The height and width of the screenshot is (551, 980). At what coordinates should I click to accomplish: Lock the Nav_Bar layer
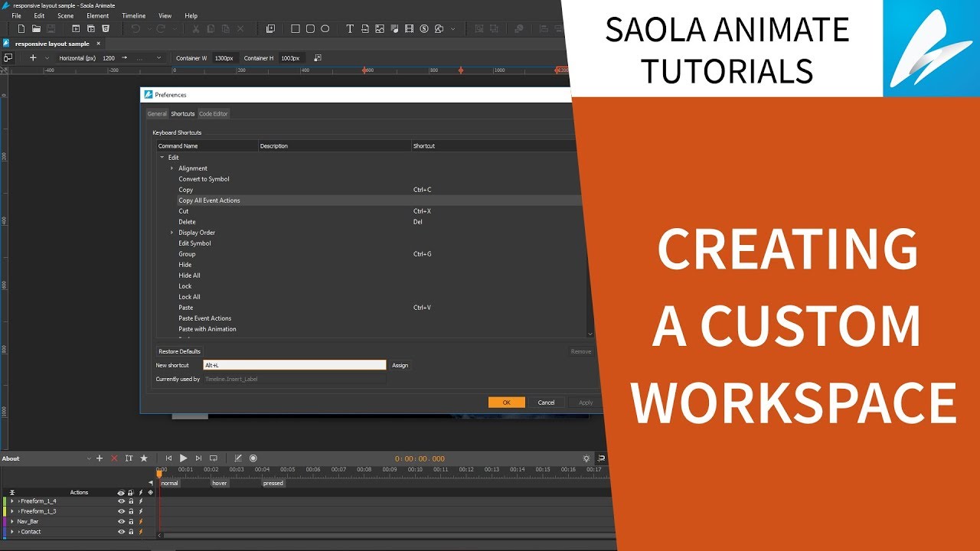131,522
